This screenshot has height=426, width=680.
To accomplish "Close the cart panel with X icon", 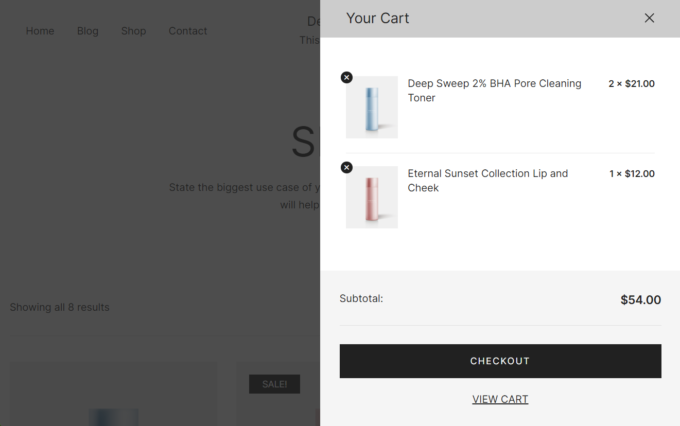I will pyautogui.click(x=649, y=18).
